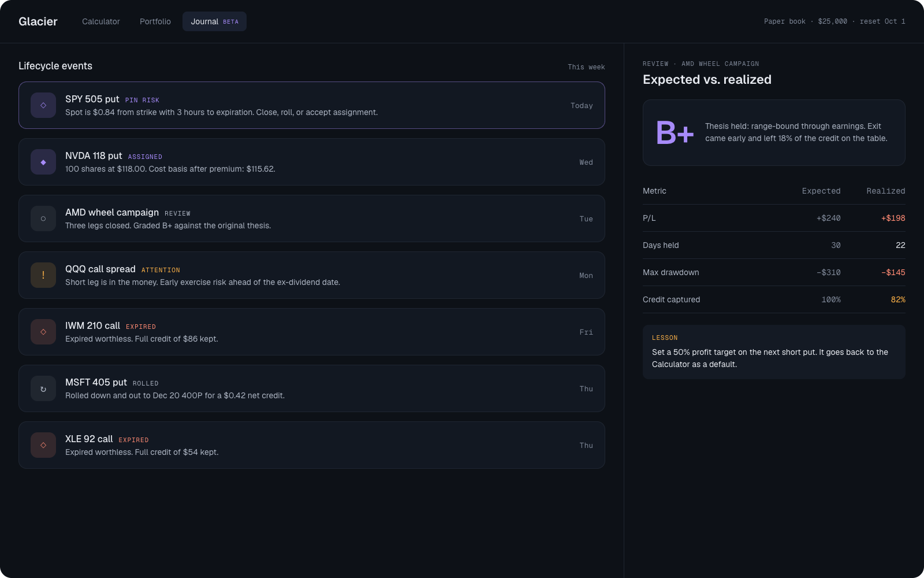
Task: Click realized Days held value 22
Action: pos(900,245)
